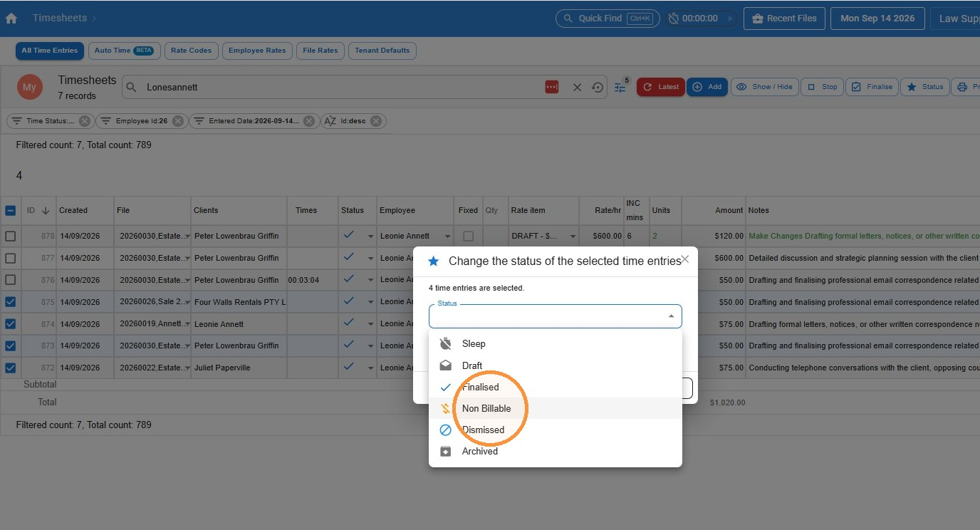Uncheck the row 873 checkbox
The image size is (980, 530).
click(x=11, y=345)
